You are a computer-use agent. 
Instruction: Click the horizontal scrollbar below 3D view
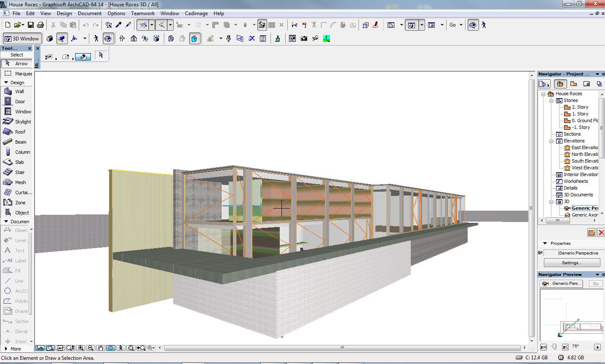[343, 348]
